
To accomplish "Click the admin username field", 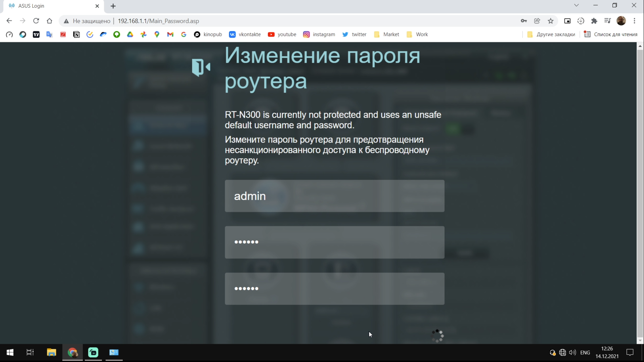I will click(x=334, y=196).
